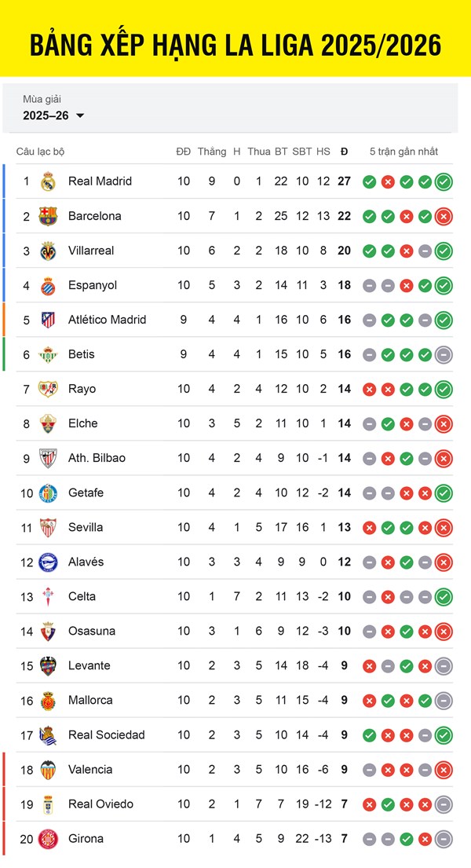The width and height of the screenshot is (471, 868).
Task: Sort by the Thắng column header
Action: tap(212, 152)
